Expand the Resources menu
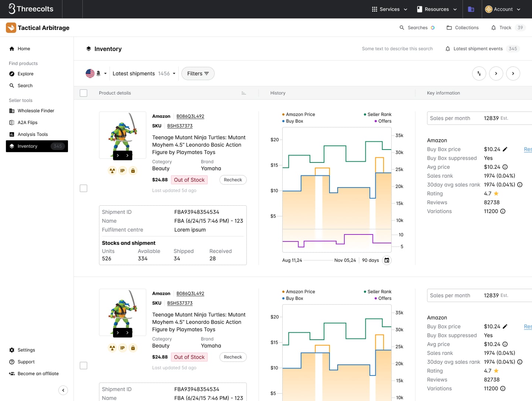Screen dimensions: 532x401 (437, 9)
